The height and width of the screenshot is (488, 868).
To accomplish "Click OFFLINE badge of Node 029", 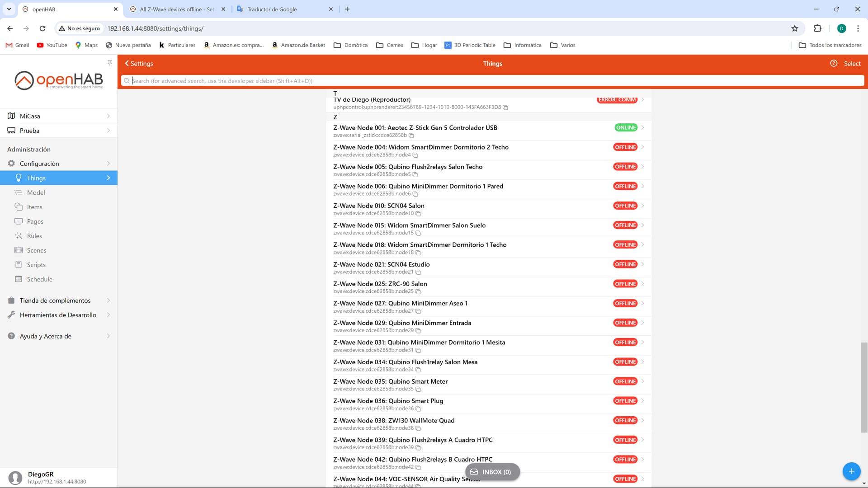I will pyautogui.click(x=625, y=323).
